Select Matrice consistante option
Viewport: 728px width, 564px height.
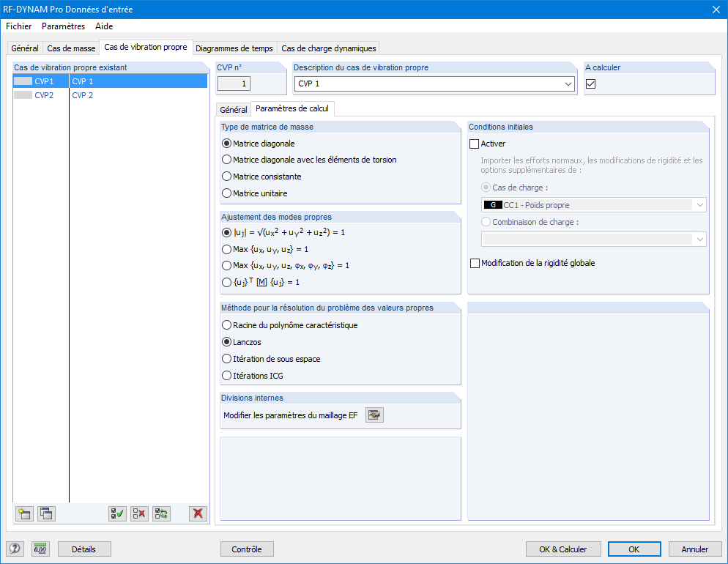coord(262,177)
